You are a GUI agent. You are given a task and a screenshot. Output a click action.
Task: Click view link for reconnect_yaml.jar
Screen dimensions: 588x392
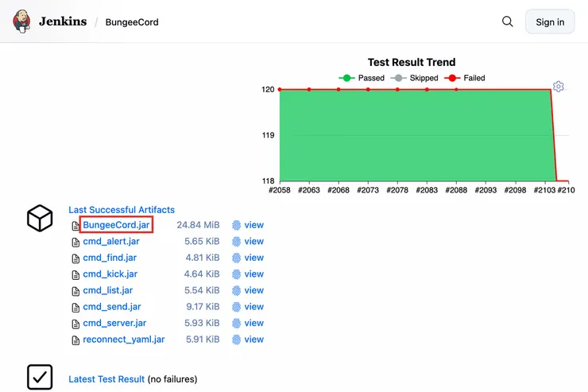(x=254, y=339)
